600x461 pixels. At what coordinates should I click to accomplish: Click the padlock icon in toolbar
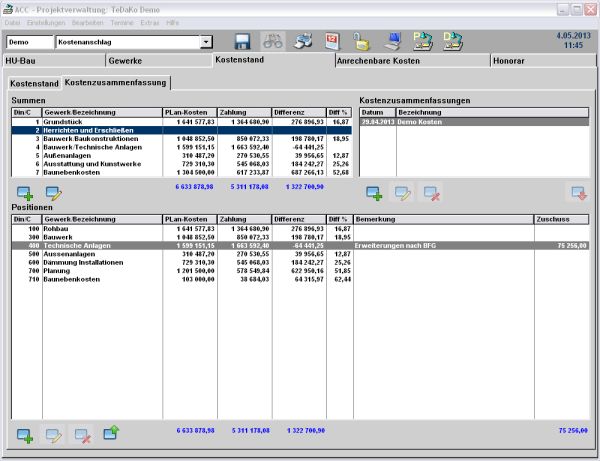[x=362, y=42]
